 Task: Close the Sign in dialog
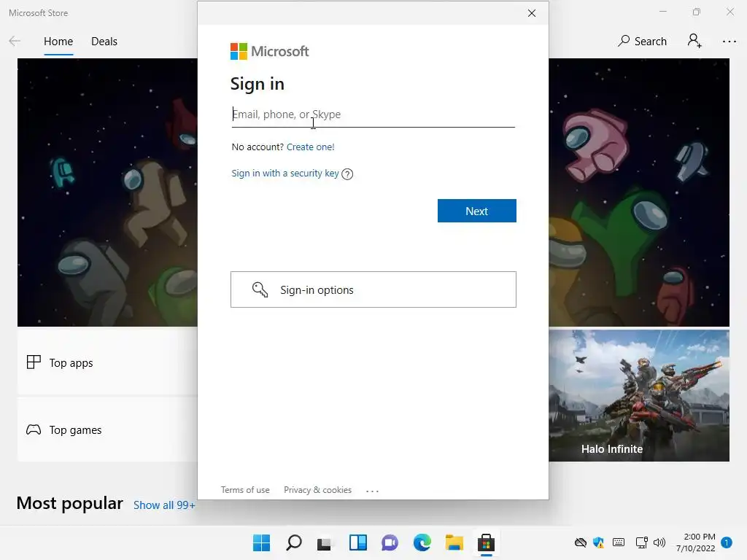pyautogui.click(x=532, y=13)
